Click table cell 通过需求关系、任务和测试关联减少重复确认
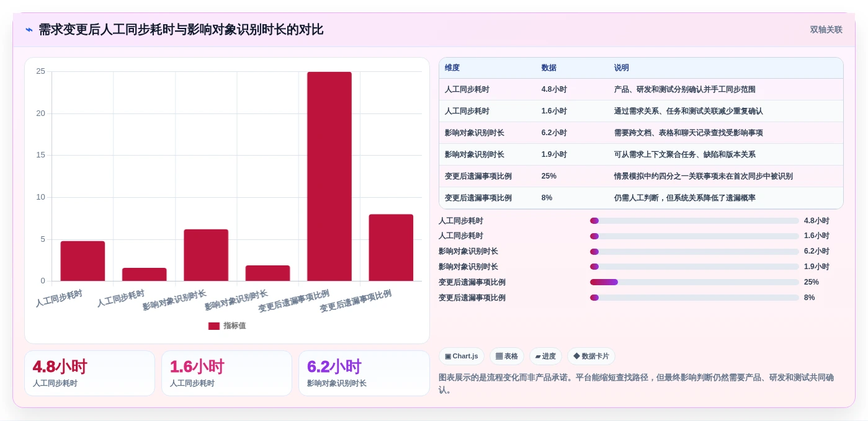Screen dimensions: 868x421 [689, 111]
